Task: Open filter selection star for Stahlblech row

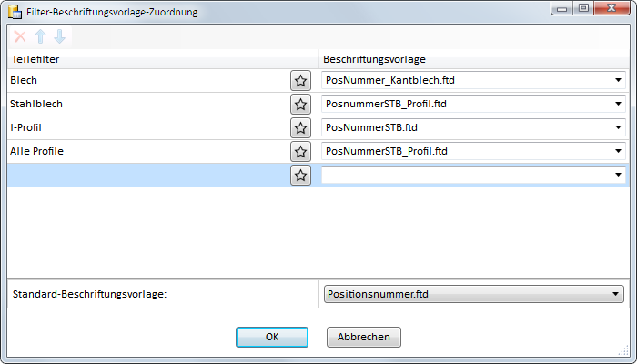Action: [300, 104]
